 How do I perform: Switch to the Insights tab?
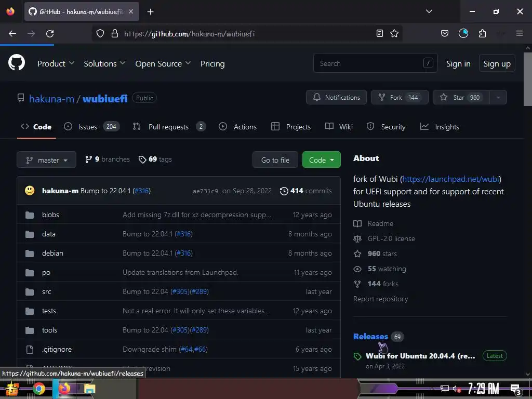click(x=440, y=127)
